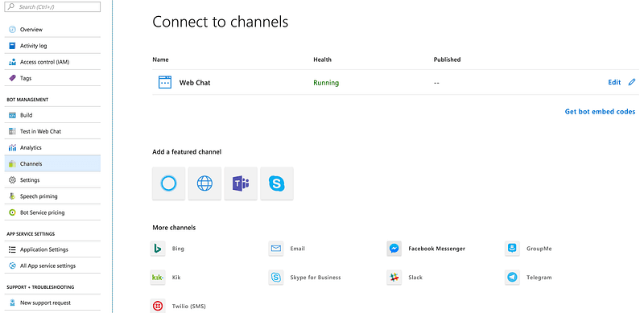
Task: Open Speech priming menu item
Action: [52, 196]
